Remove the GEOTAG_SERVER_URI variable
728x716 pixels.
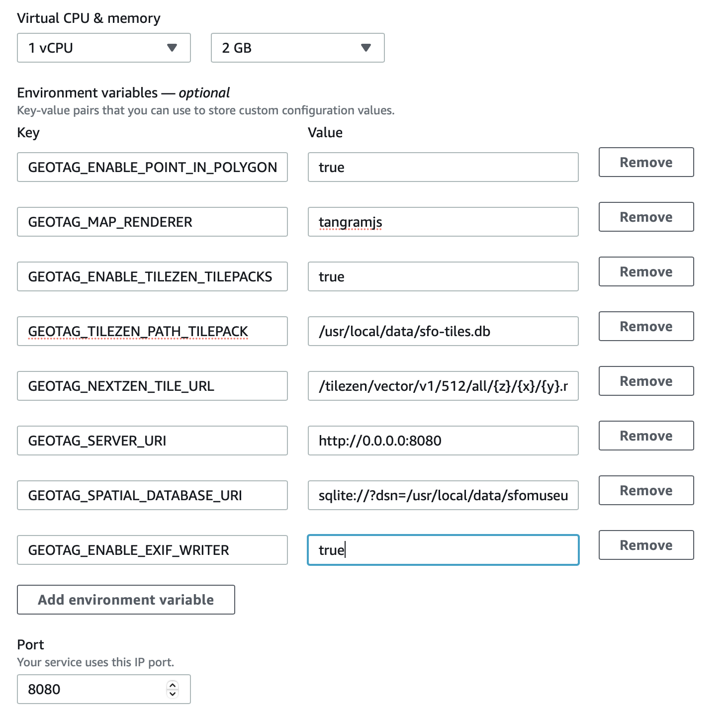click(646, 436)
